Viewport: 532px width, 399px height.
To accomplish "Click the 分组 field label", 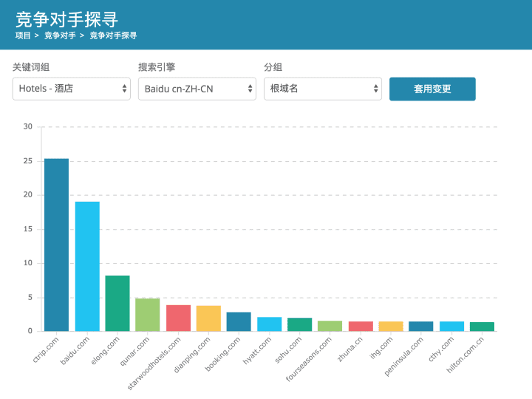I will click(x=273, y=67).
